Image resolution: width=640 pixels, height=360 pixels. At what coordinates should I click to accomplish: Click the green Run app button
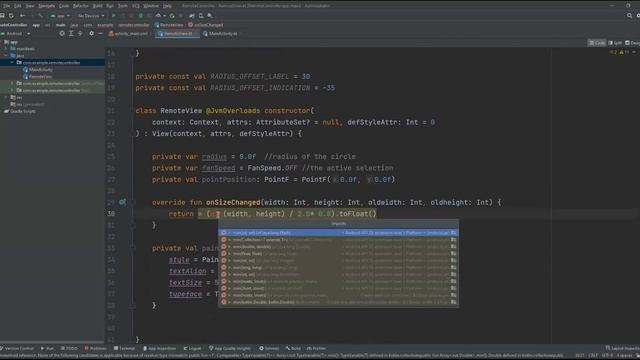tap(113, 16)
